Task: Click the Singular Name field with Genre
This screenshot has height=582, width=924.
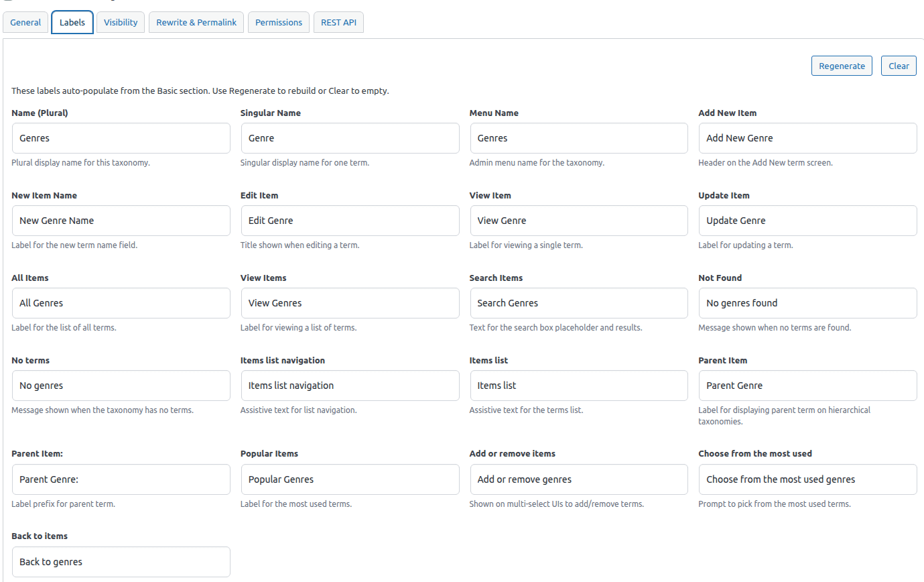Action: [x=350, y=138]
